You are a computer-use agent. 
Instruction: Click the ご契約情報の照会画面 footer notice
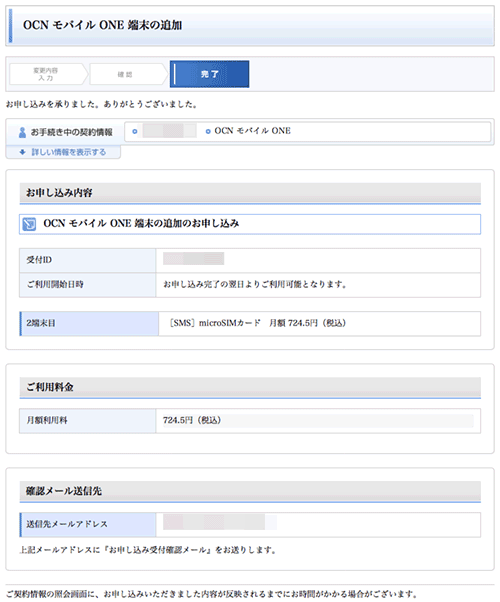coord(212,594)
